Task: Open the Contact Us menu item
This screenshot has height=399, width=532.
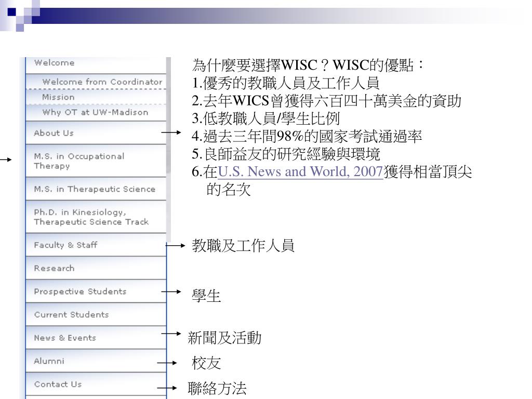Action: 96,384
